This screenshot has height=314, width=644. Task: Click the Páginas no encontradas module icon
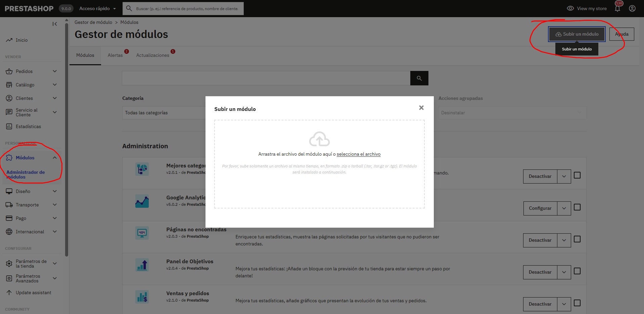coord(142,233)
